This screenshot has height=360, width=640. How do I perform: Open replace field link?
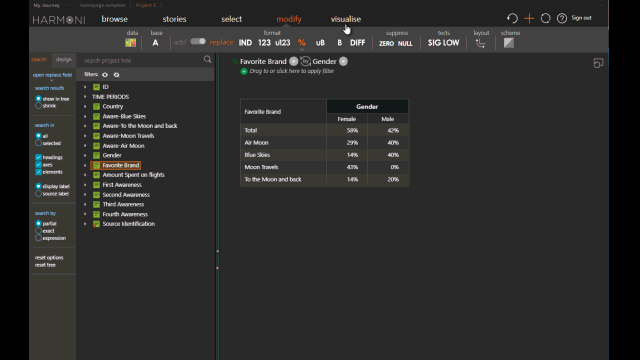point(52,75)
